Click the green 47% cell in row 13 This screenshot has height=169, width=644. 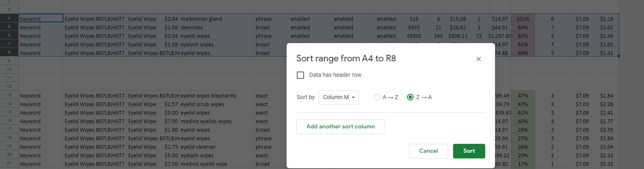(523, 95)
